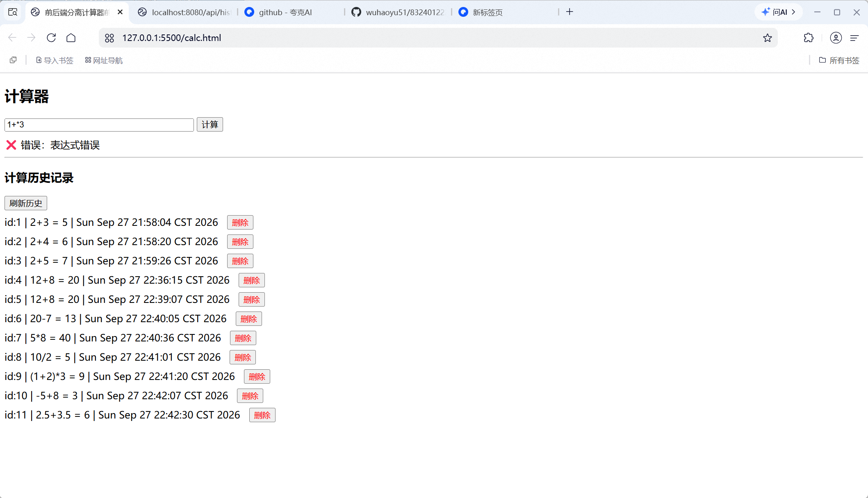
Task: Switch to the github - 夸克AI tab
Action: (x=291, y=12)
